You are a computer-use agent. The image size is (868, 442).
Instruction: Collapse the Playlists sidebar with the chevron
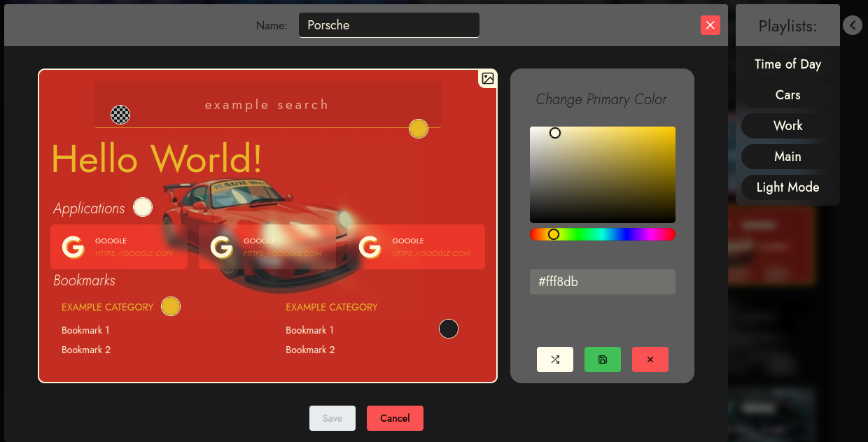click(x=852, y=25)
